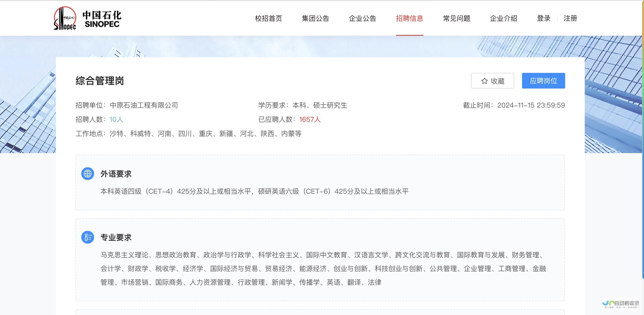Click the blue 应聘岗位 button
This screenshot has width=644, height=315.
point(543,81)
